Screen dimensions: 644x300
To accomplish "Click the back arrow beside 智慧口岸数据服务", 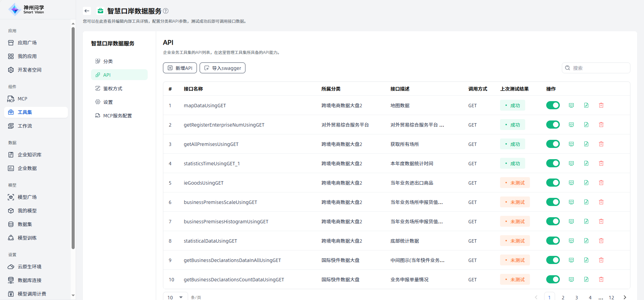I will [x=87, y=11].
